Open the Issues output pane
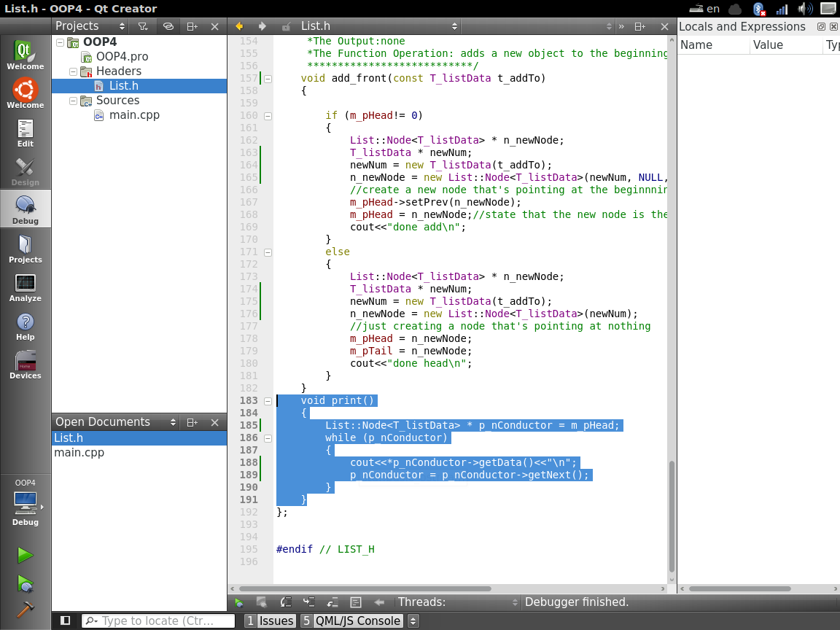This screenshot has width=840, height=630. pos(270,621)
